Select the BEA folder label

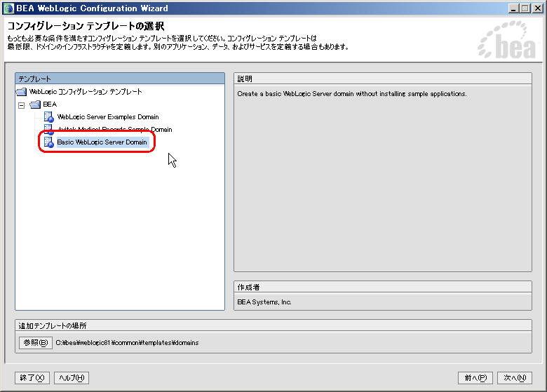pyautogui.click(x=50, y=104)
